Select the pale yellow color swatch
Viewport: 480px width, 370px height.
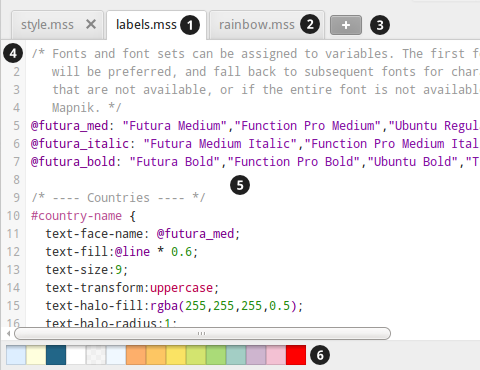coord(36,355)
